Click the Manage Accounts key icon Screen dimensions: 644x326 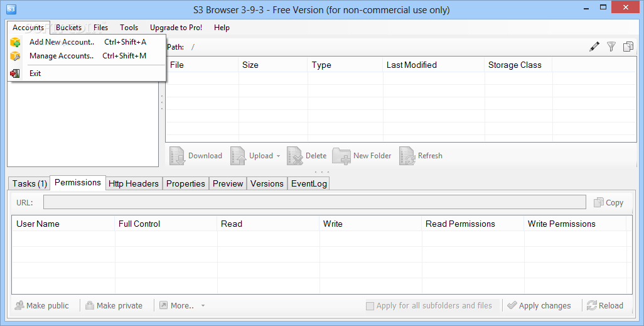(x=15, y=56)
